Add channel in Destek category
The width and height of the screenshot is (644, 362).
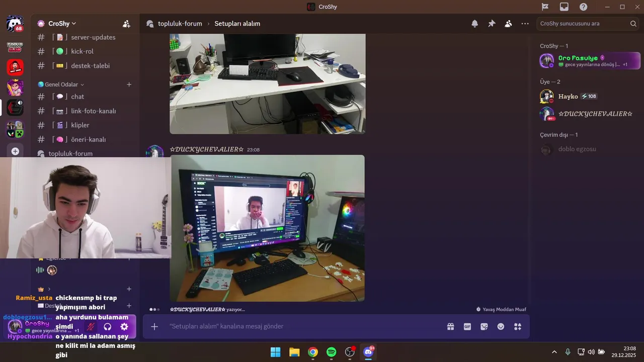click(x=129, y=306)
